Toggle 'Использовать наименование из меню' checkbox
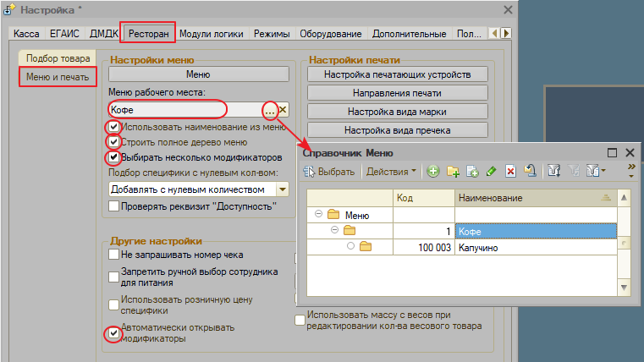This screenshot has height=362, width=644. [x=113, y=128]
